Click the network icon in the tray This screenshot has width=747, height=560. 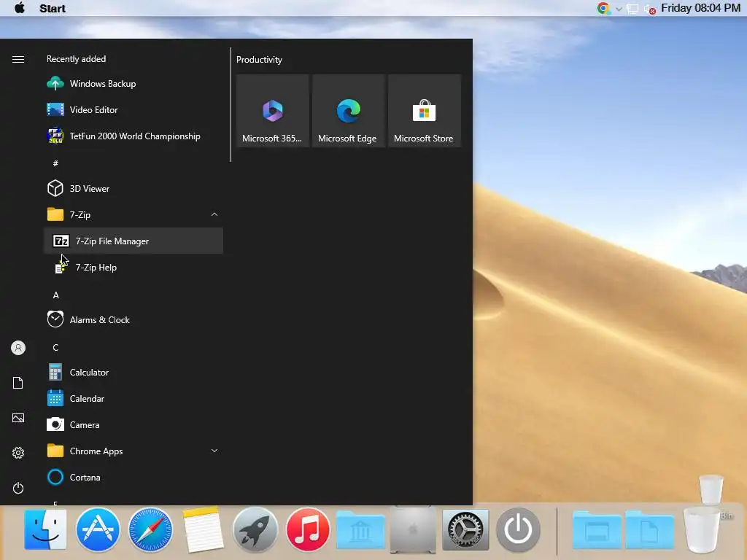[x=632, y=9]
